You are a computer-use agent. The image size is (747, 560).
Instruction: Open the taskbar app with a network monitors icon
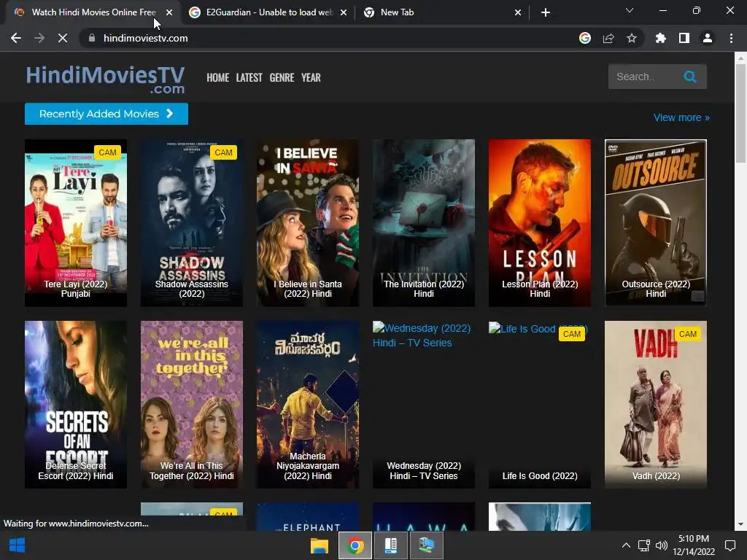426,545
